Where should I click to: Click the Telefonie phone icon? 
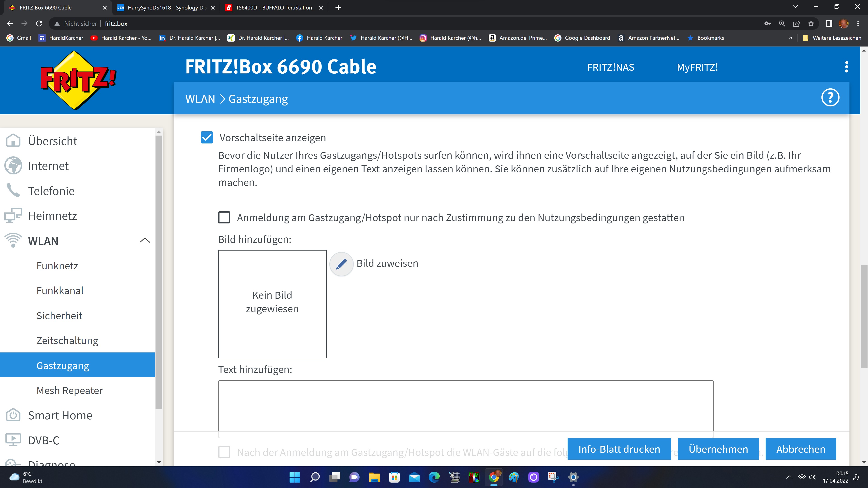[13, 191]
